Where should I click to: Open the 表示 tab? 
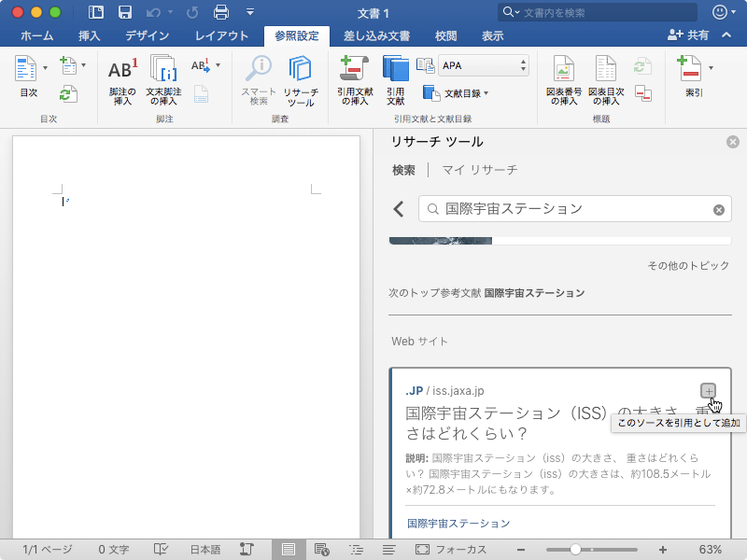(x=493, y=35)
